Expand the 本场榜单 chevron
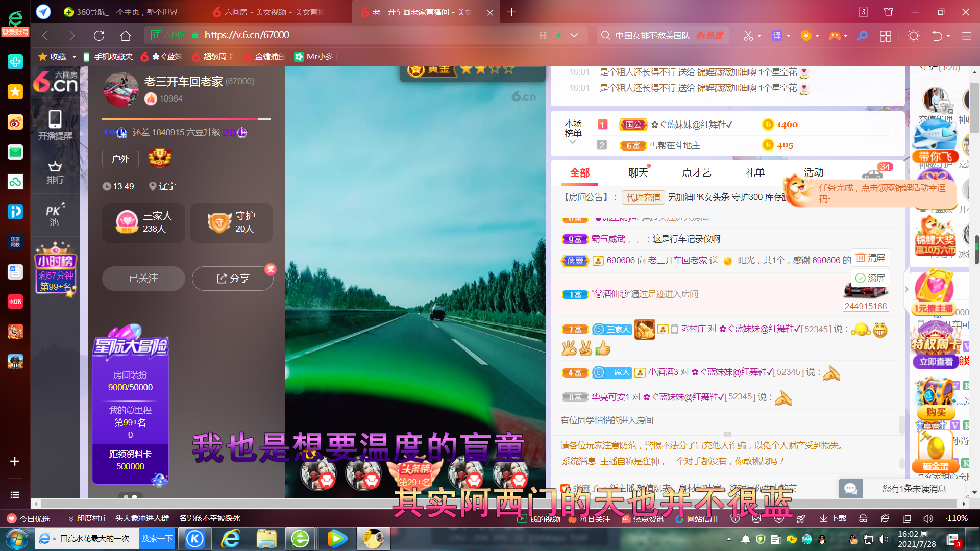Image resolution: width=980 pixels, height=551 pixels. point(573,142)
